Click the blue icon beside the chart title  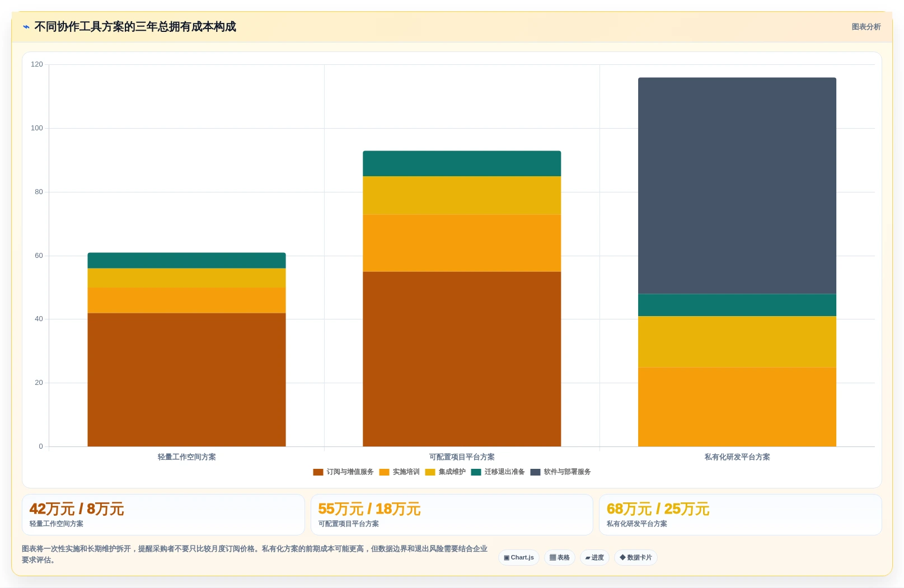click(x=26, y=27)
